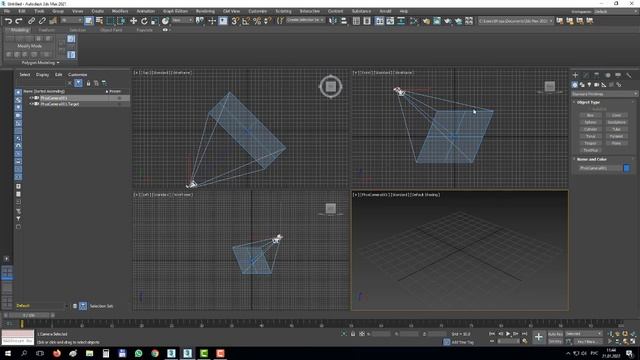Viewport: 640px width, 360px height.
Task: Open the Standard Primitives dropdown
Action: click(604, 94)
